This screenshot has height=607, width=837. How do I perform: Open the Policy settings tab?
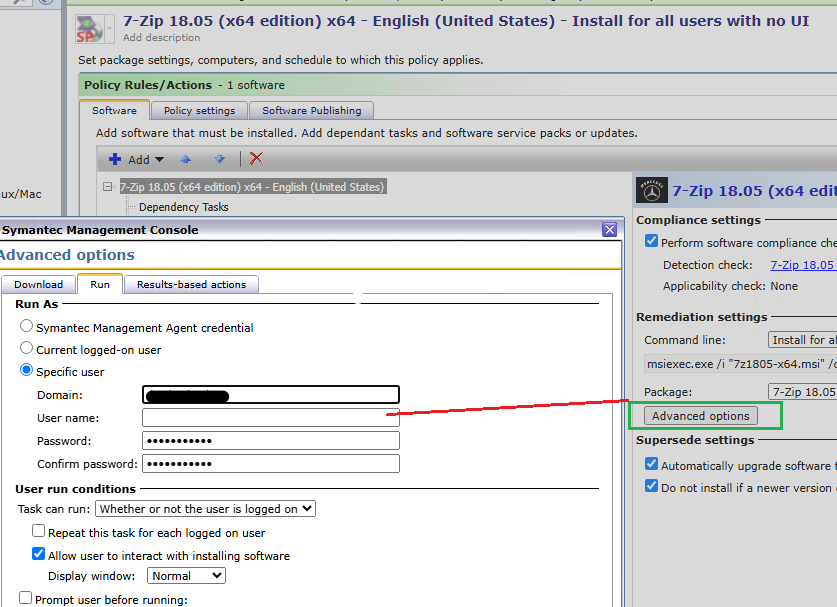point(199,110)
